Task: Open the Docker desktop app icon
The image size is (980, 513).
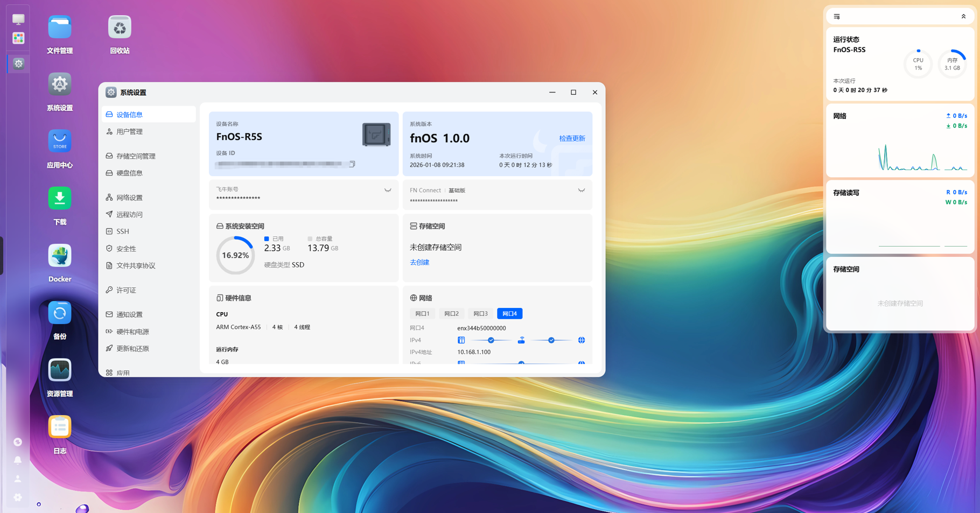Action: [x=59, y=256]
